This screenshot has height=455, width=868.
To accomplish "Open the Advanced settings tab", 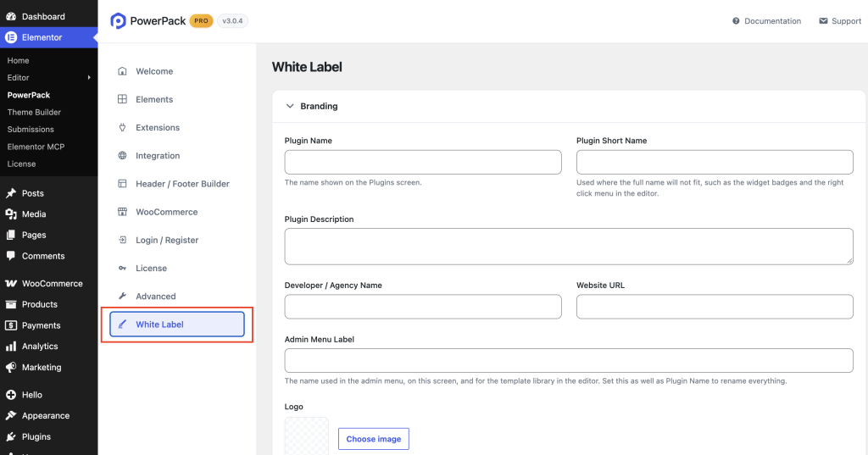I will point(176,297).
